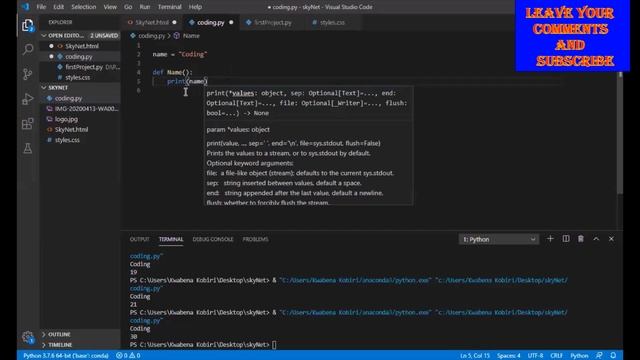Image resolution: width=640 pixels, height=360 pixels.
Task: Open the Selection menu
Action: 84,7
